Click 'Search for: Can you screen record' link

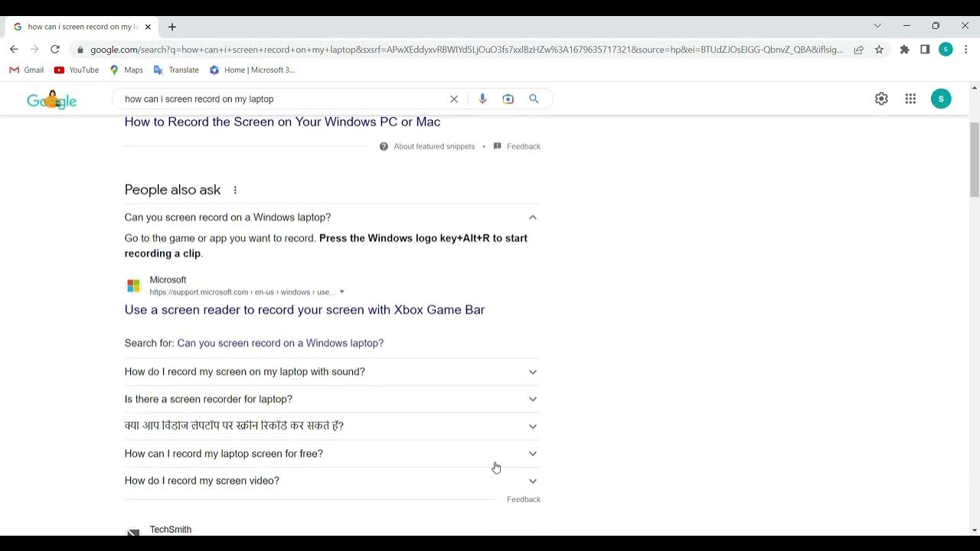[280, 343]
